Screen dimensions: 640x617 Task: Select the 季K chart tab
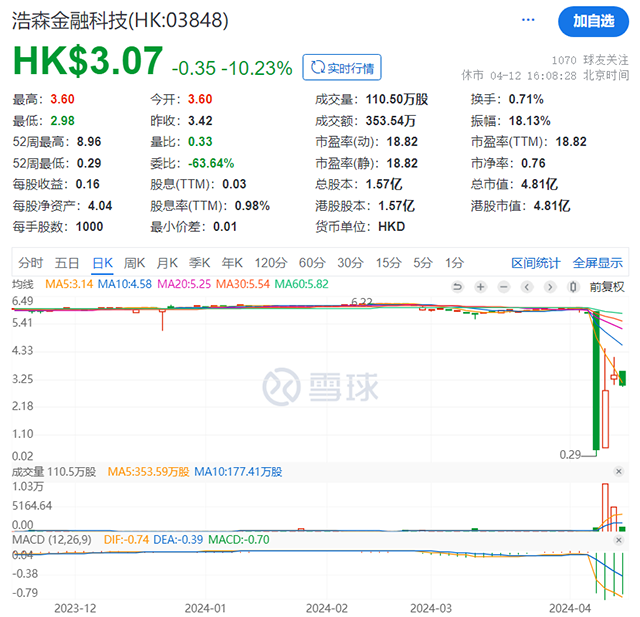coord(200,263)
